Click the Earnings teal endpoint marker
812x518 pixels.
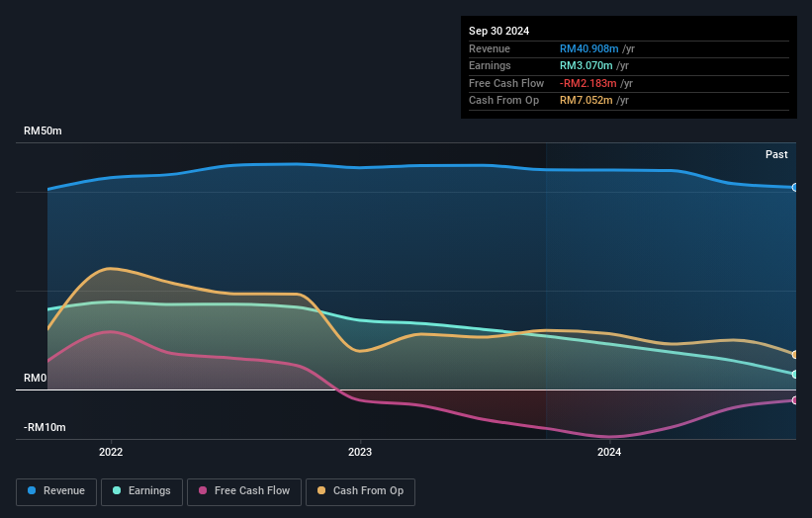[795, 374]
